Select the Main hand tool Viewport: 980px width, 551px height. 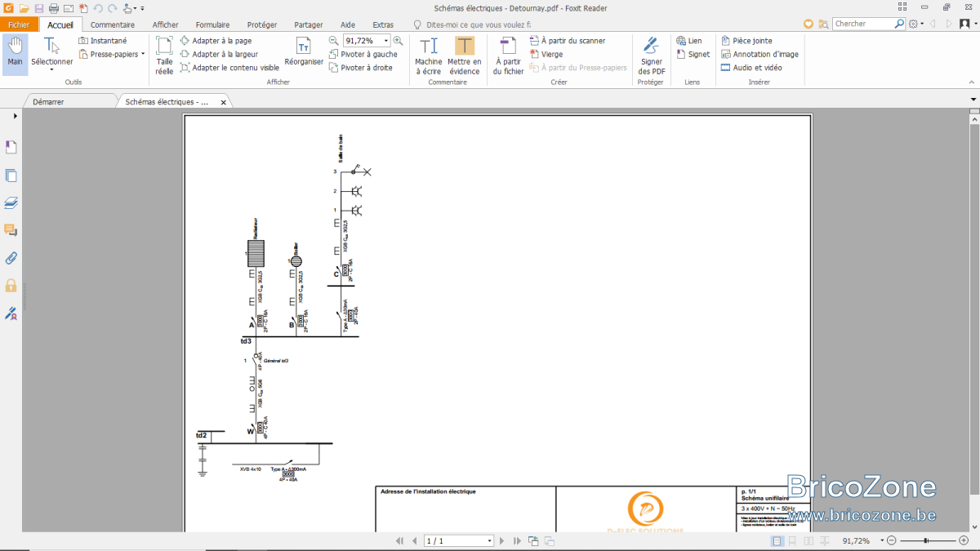(15, 54)
